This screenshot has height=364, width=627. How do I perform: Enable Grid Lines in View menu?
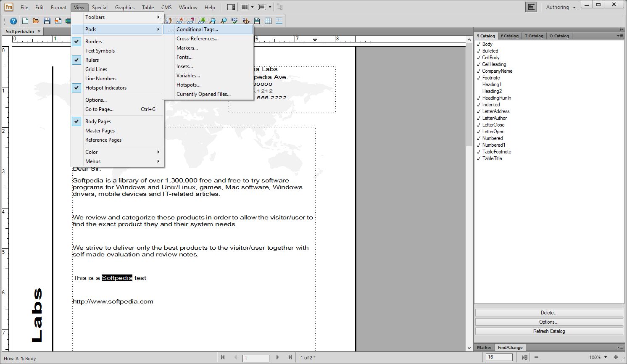click(117, 69)
